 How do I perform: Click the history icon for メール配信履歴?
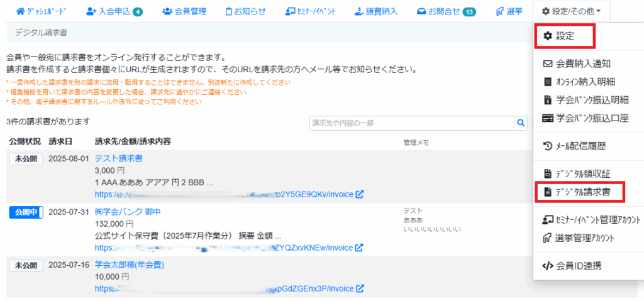pyautogui.click(x=547, y=146)
